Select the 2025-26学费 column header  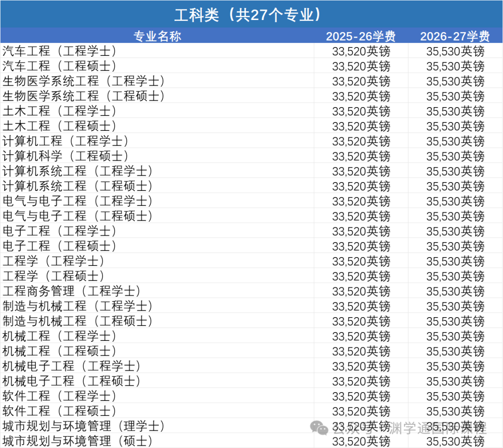(361, 36)
